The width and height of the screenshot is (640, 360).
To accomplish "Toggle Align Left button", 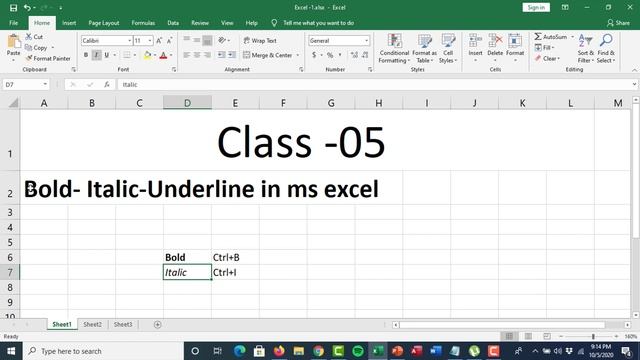I will click(x=187, y=55).
